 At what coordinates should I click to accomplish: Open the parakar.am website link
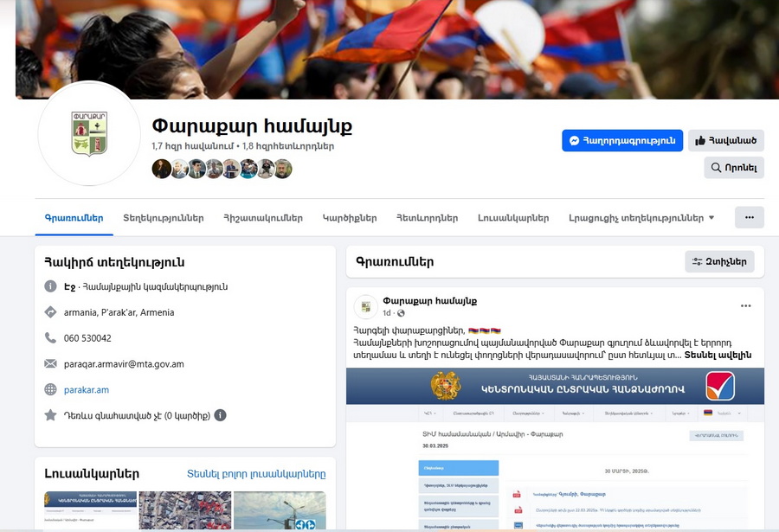tap(87, 390)
